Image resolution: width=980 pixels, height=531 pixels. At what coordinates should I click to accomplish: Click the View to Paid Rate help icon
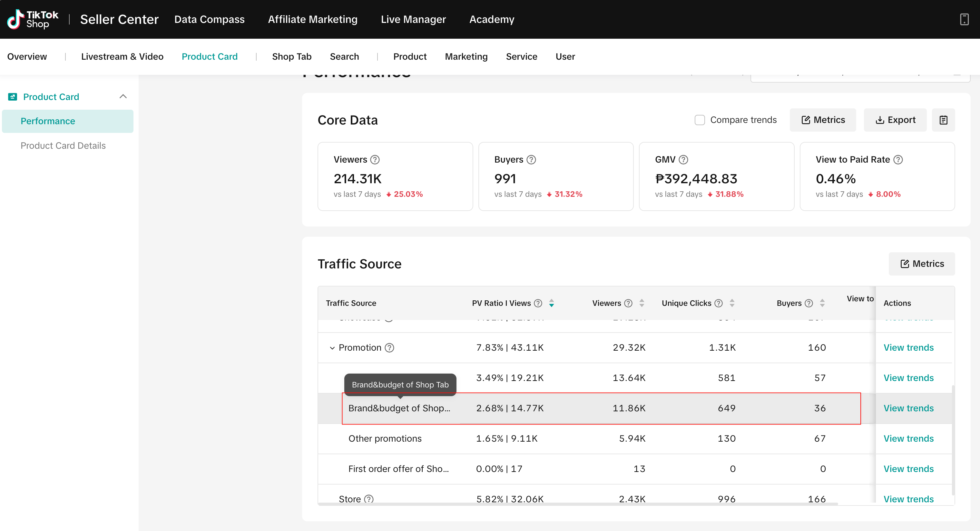(x=898, y=159)
